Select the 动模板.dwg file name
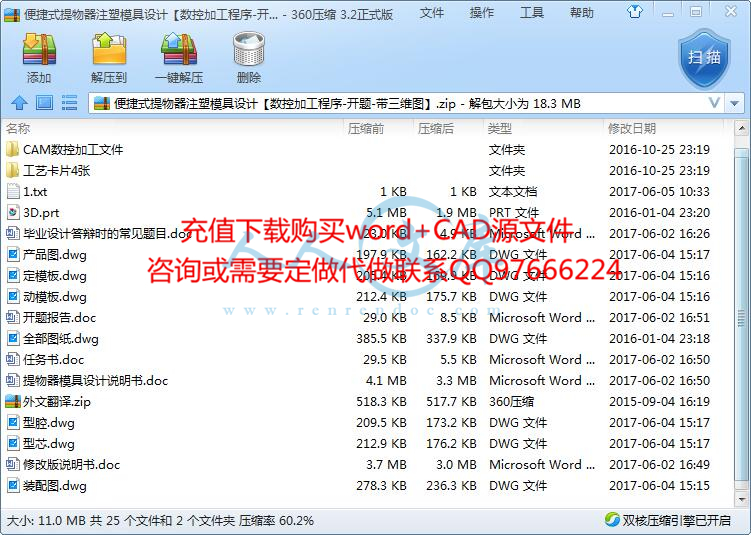The width and height of the screenshot is (751, 535). point(55,296)
